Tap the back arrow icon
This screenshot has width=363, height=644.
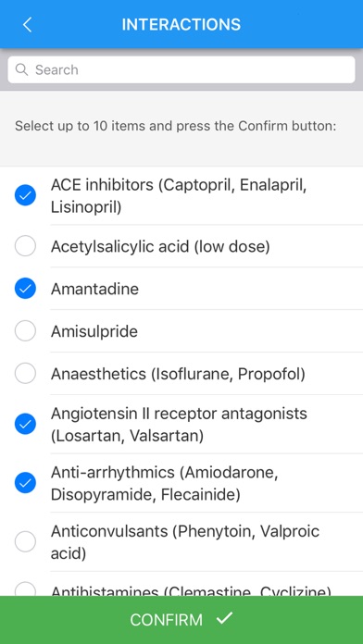(x=27, y=25)
